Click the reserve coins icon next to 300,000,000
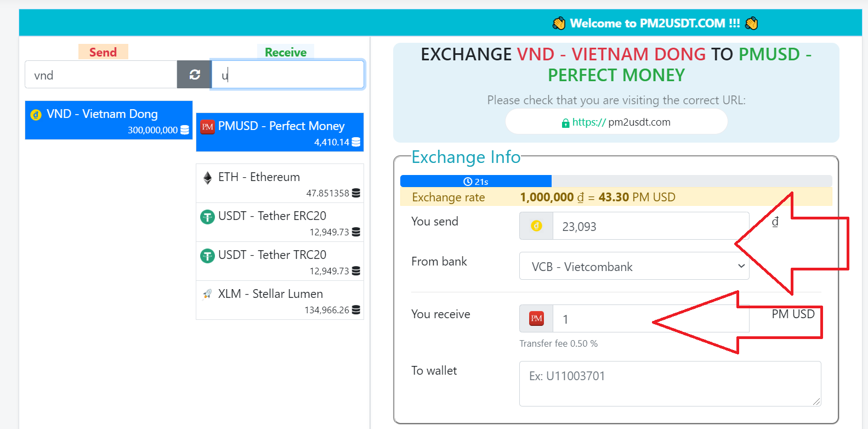 coord(185,130)
